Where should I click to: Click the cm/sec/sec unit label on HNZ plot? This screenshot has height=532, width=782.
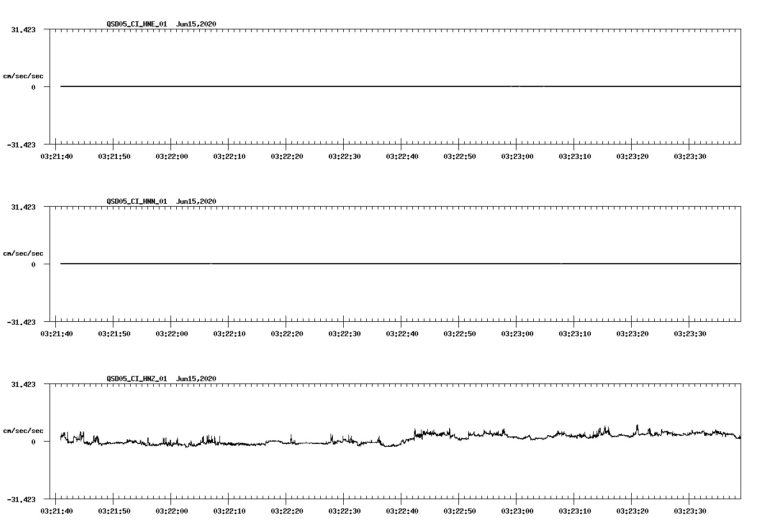[23, 431]
